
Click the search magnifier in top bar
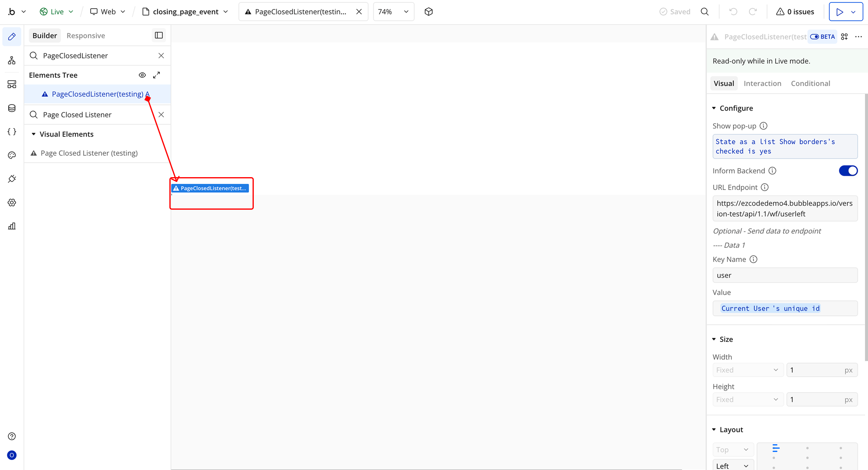(x=705, y=12)
